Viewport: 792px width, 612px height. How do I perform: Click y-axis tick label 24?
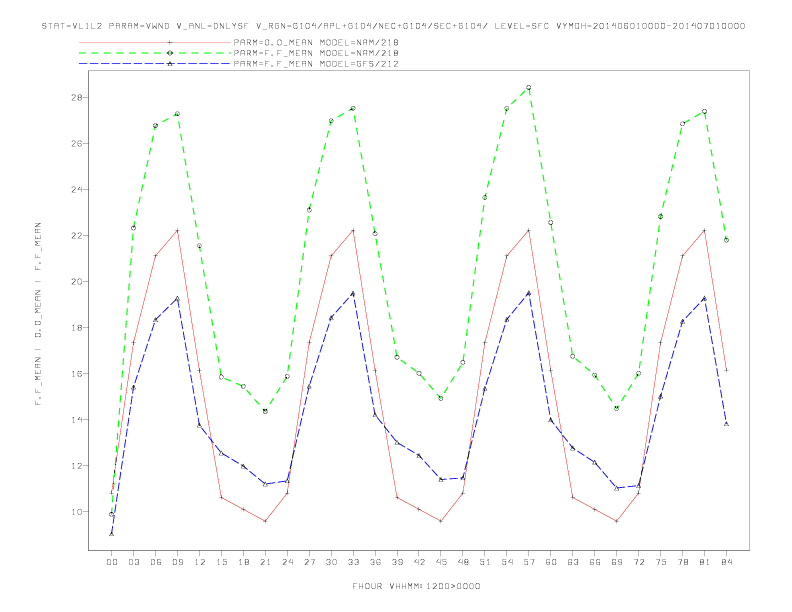point(77,189)
